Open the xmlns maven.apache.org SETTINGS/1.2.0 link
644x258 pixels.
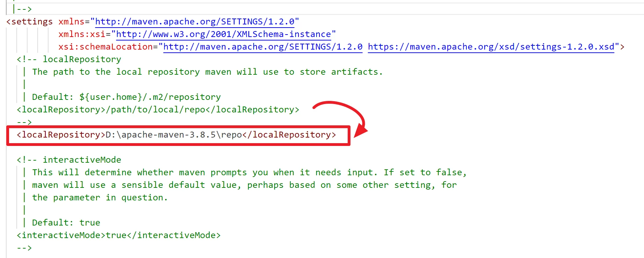195,22
